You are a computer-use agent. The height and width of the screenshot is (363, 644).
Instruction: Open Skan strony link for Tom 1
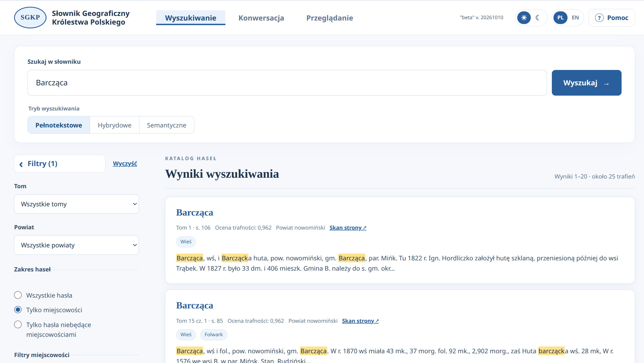348,228
